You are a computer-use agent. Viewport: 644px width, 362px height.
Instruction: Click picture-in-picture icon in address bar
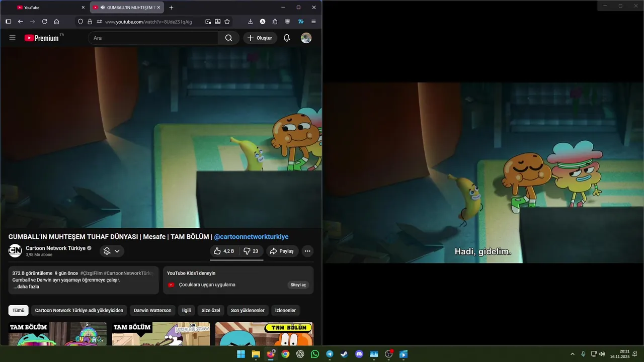coord(208,22)
